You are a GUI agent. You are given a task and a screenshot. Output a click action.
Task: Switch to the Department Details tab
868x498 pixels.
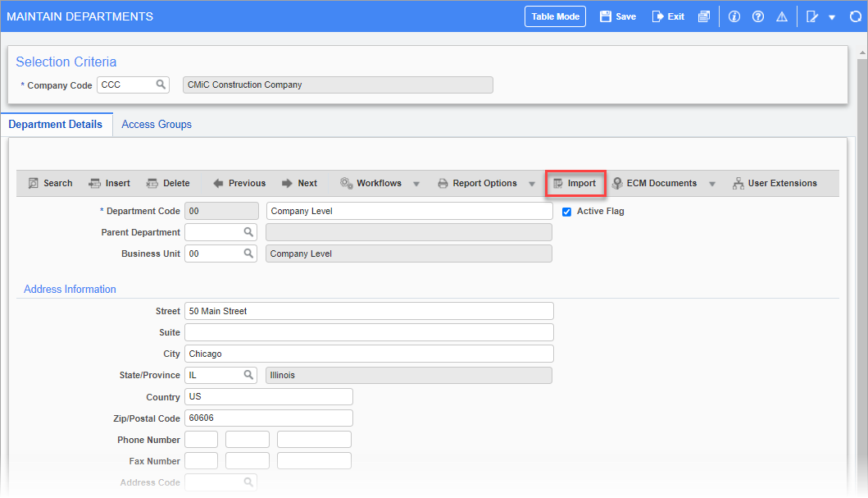tap(56, 124)
